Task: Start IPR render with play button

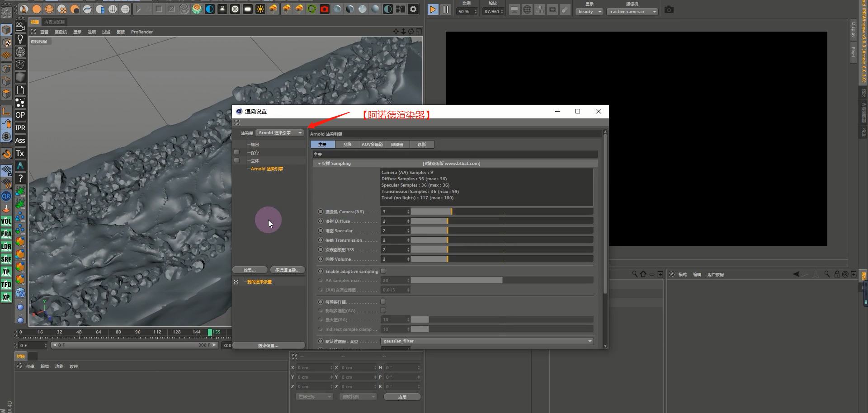Action: coord(433,9)
